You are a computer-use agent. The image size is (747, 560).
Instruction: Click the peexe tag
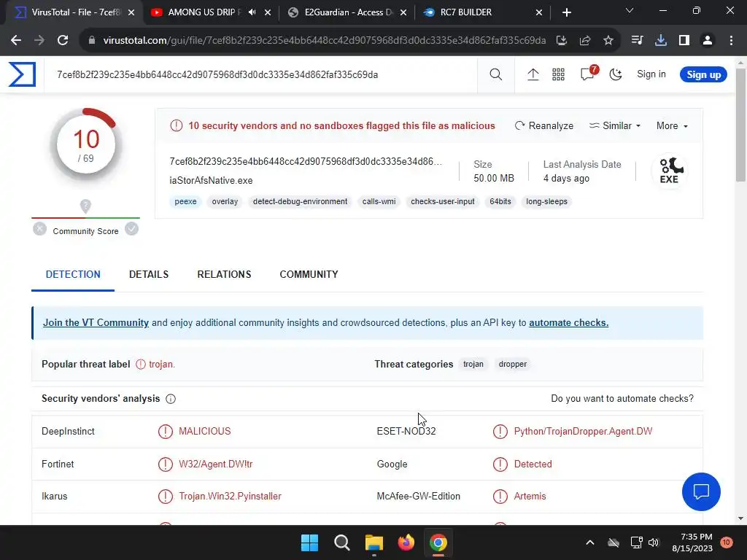pos(185,201)
